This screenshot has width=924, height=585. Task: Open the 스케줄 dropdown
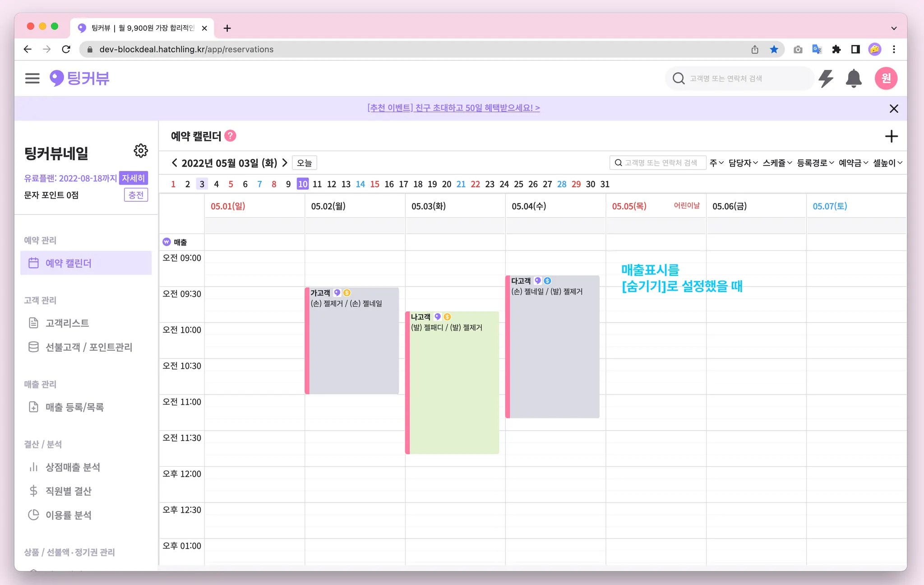click(x=777, y=163)
